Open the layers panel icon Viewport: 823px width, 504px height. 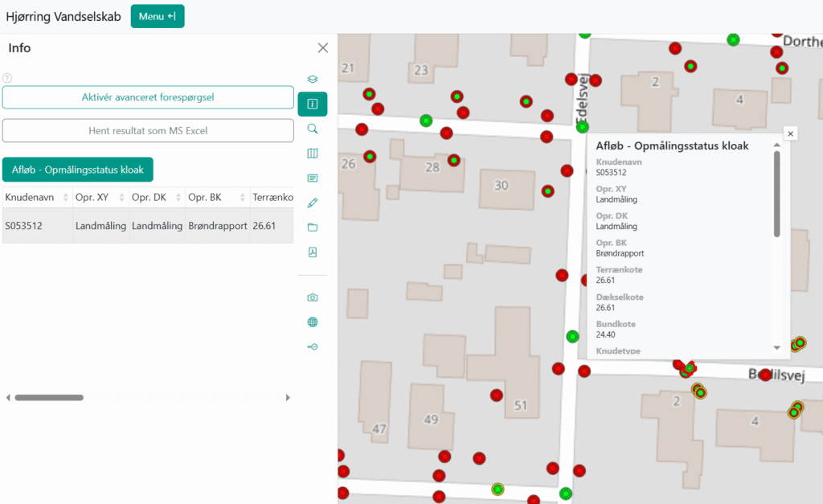click(313, 80)
